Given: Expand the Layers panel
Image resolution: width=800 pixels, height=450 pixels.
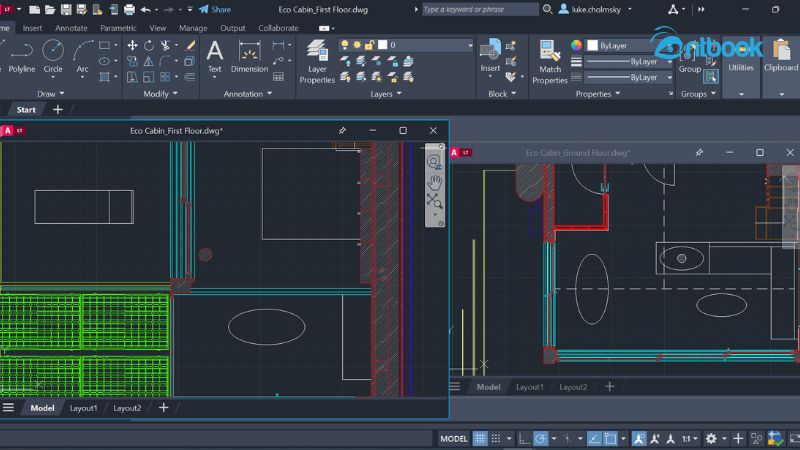Looking at the screenshot, I should (x=385, y=94).
